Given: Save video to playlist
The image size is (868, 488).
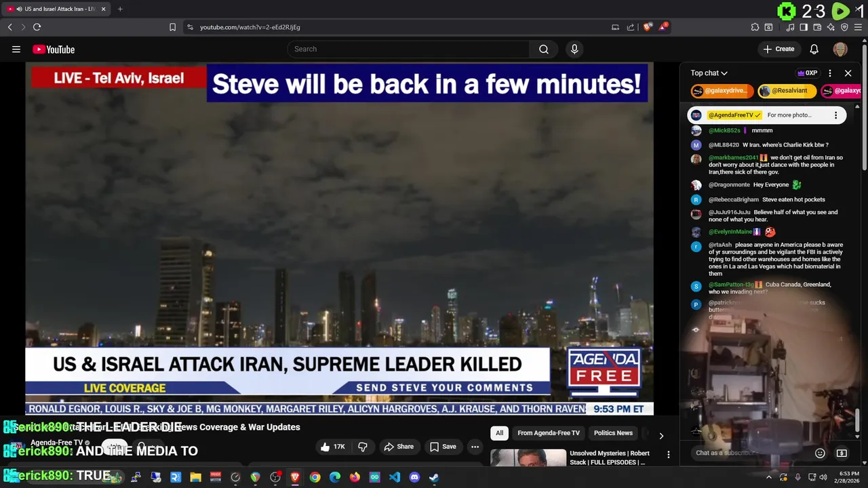Looking at the screenshot, I should (443, 447).
